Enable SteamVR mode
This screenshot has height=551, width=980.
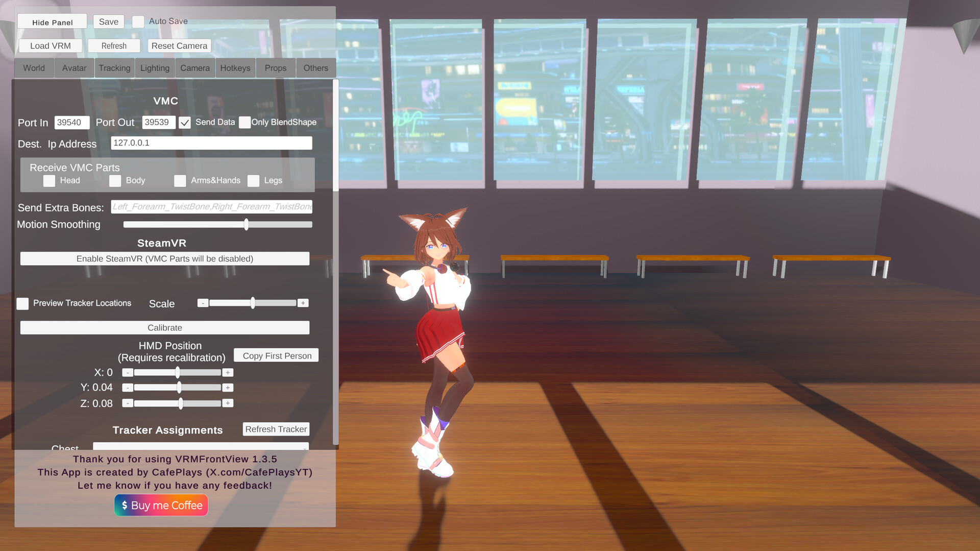[x=164, y=258]
